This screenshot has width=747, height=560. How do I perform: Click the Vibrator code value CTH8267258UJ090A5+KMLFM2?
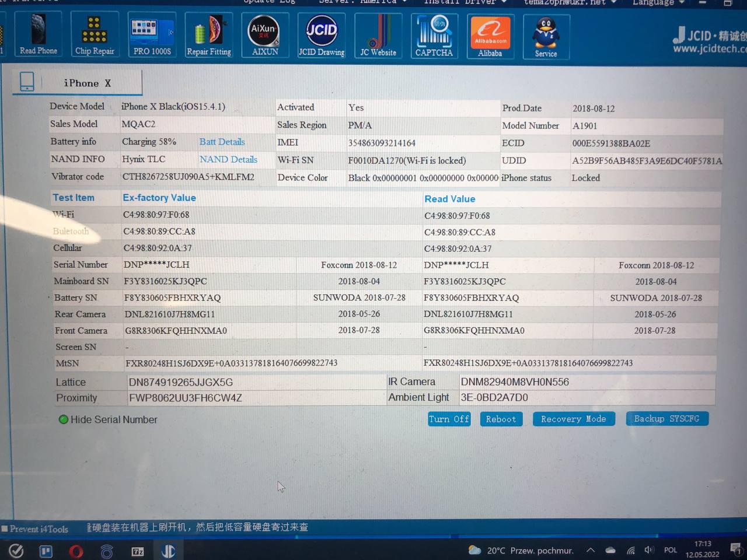(188, 177)
